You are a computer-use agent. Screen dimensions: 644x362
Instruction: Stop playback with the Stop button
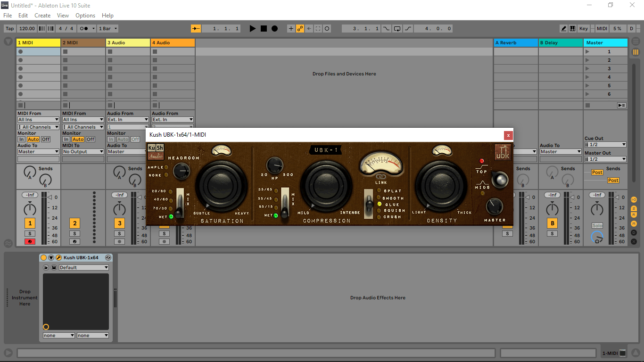click(264, 29)
